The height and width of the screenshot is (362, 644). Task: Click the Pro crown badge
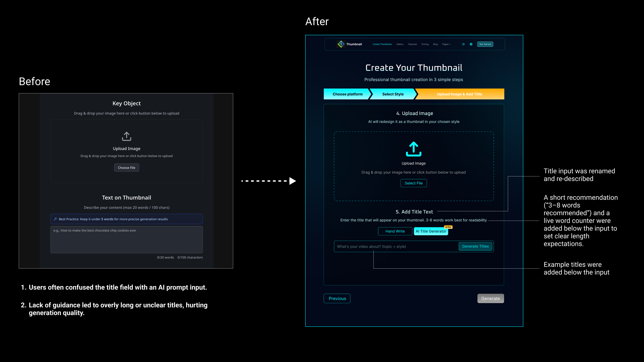point(448,227)
